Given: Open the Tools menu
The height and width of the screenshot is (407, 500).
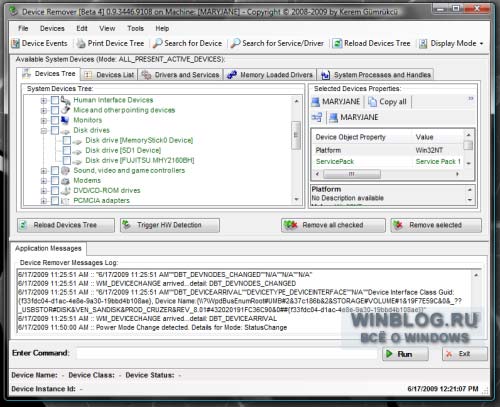Looking at the screenshot, I should tap(135, 28).
